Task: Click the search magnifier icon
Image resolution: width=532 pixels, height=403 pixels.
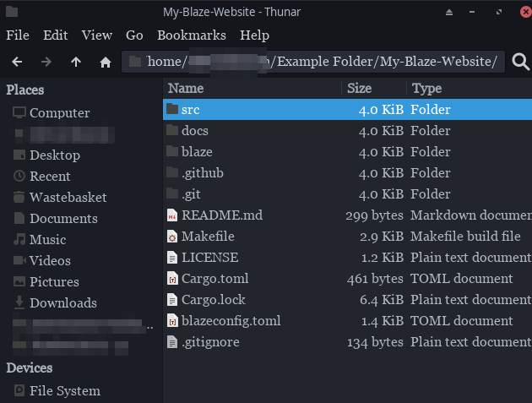Action: tap(521, 63)
